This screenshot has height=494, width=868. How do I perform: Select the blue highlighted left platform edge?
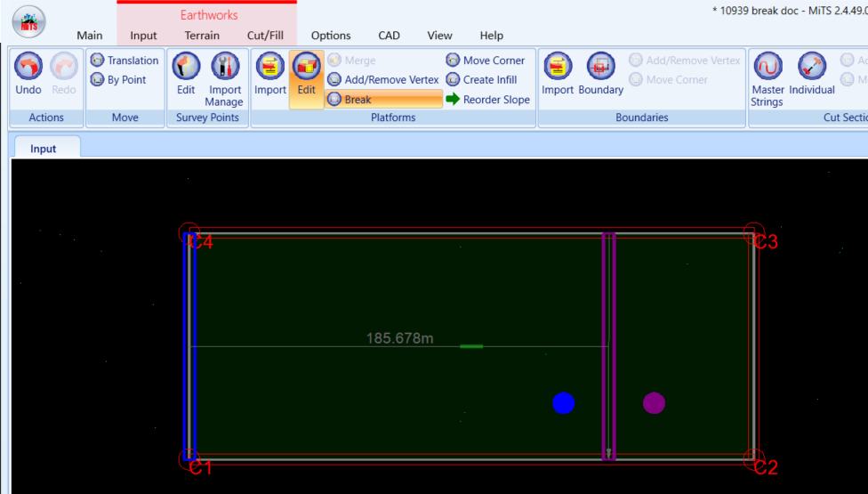(x=189, y=346)
